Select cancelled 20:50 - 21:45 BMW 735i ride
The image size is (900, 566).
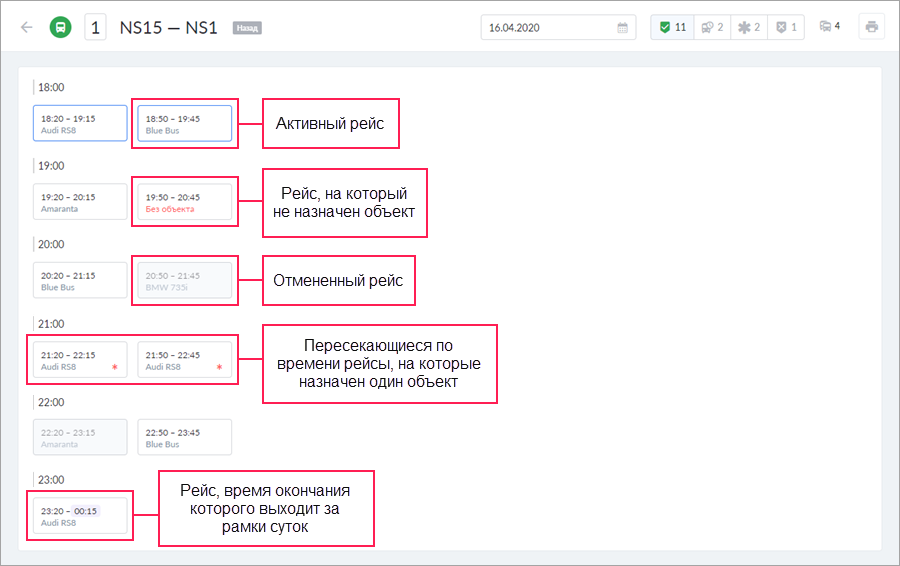(185, 280)
